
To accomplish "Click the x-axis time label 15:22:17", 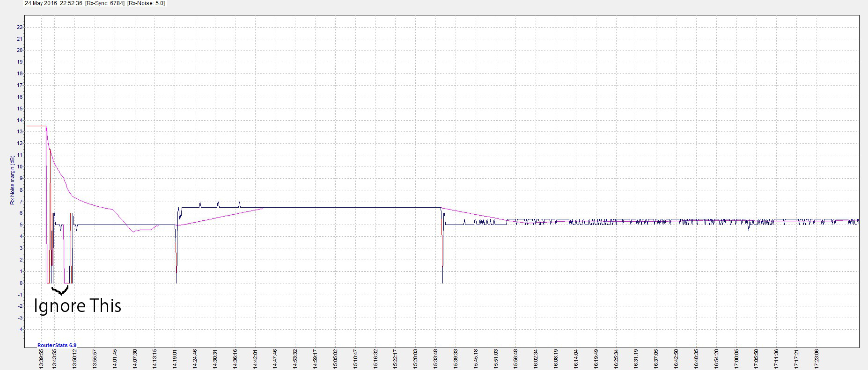I will tap(396, 359).
